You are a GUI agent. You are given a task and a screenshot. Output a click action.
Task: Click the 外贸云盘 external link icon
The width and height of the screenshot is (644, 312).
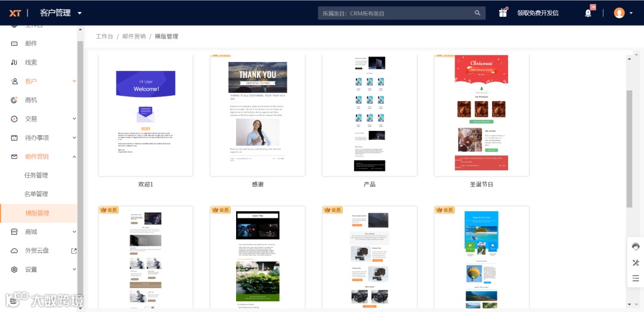pos(74,251)
